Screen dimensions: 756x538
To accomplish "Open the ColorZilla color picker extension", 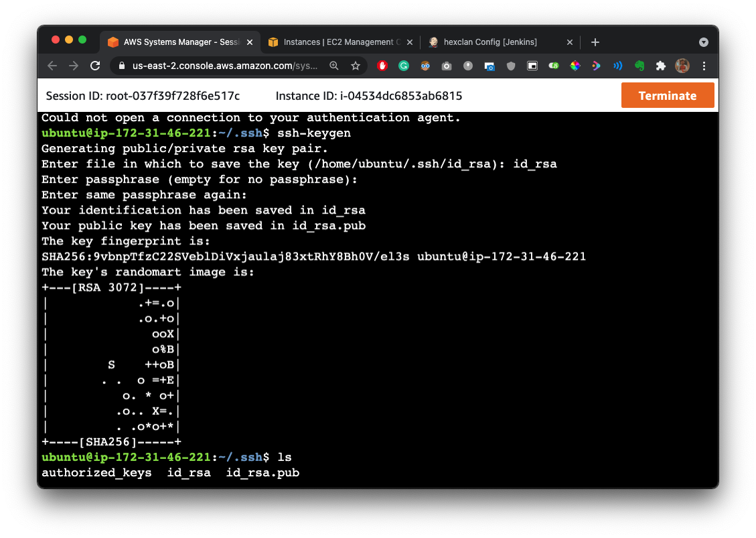I will [x=575, y=66].
